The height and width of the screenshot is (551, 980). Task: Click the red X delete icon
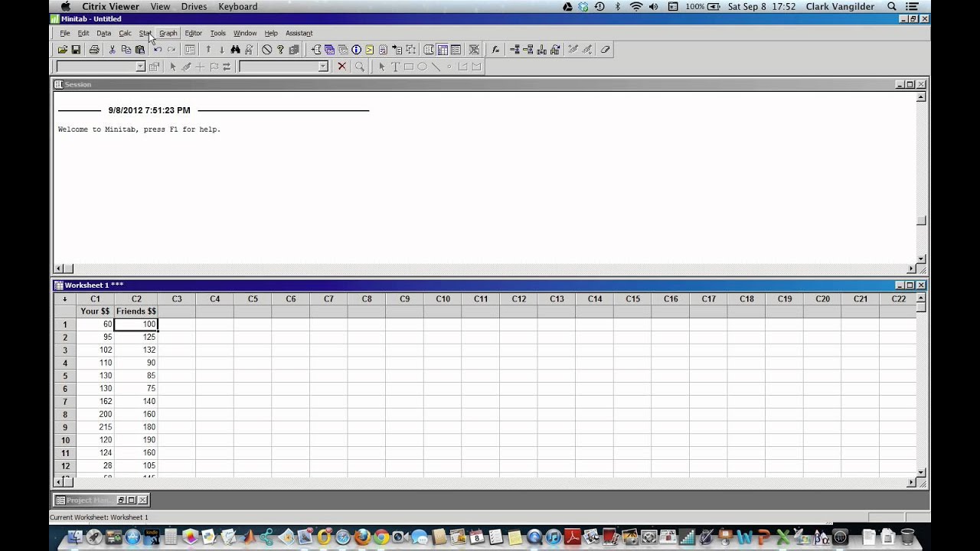coord(341,67)
